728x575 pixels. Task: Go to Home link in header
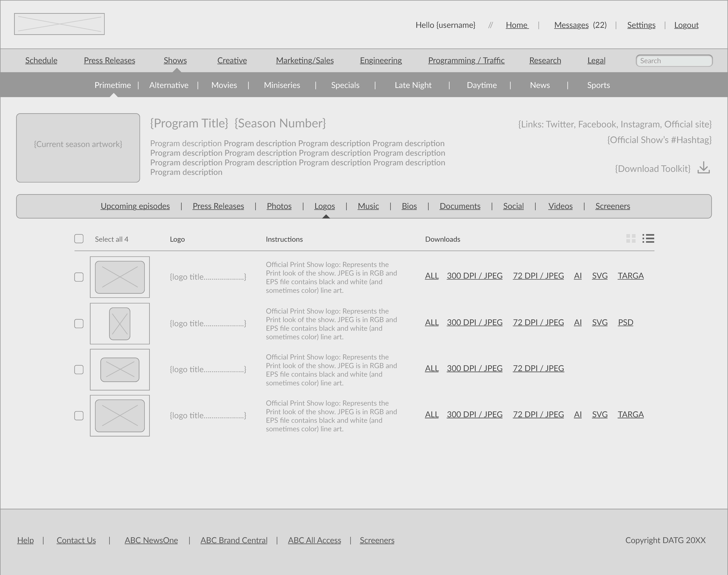click(517, 25)
